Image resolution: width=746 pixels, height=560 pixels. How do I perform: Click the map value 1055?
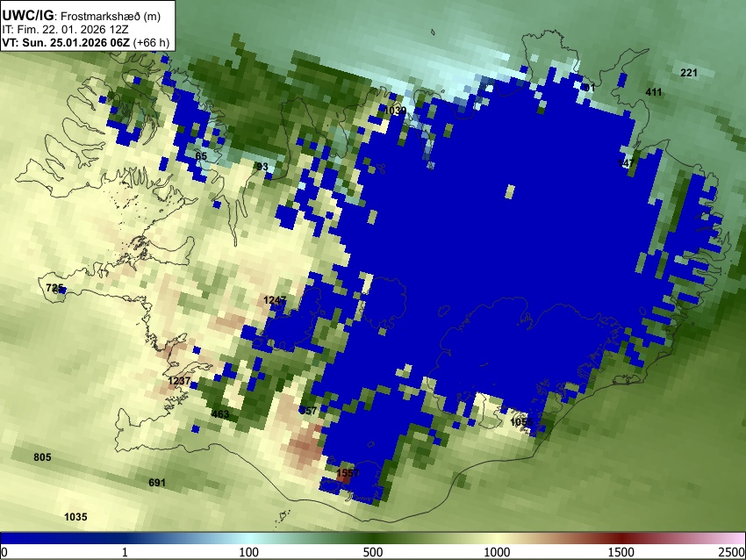[521, 422]
